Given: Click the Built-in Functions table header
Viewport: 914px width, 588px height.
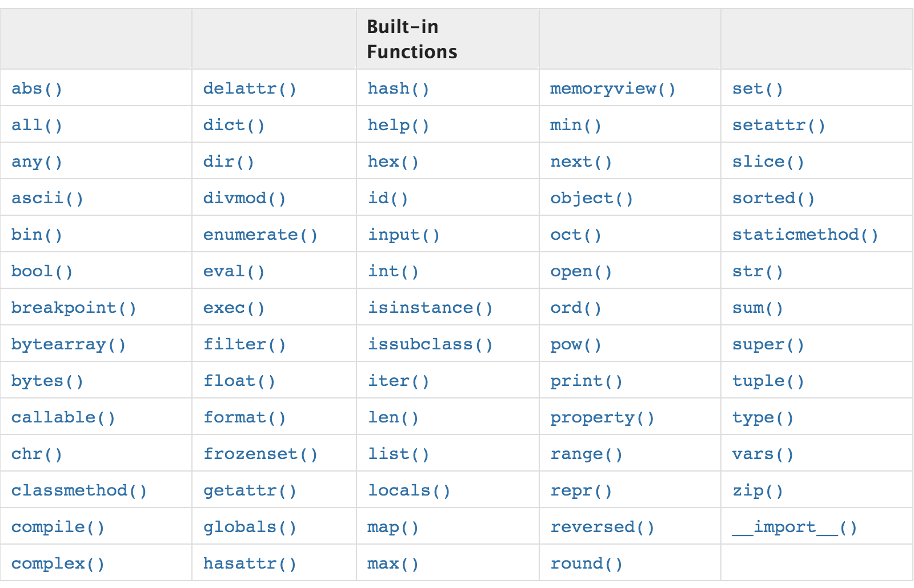Looking at the screenshot, I should 411,39.
